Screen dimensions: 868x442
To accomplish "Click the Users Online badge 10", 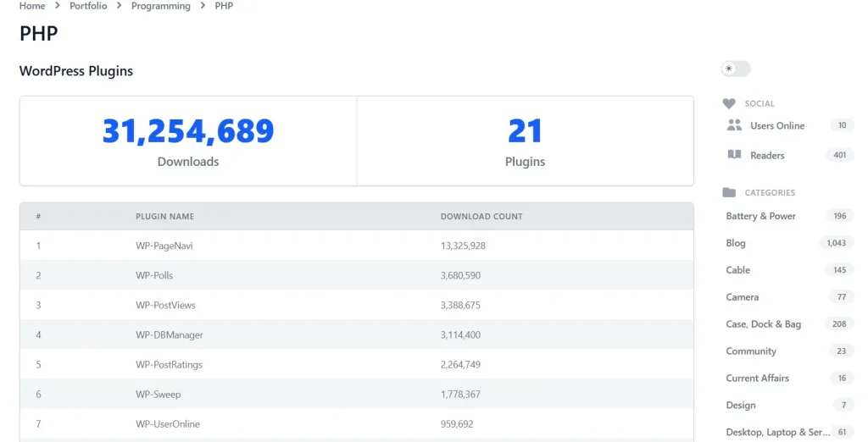I will 842,125.
